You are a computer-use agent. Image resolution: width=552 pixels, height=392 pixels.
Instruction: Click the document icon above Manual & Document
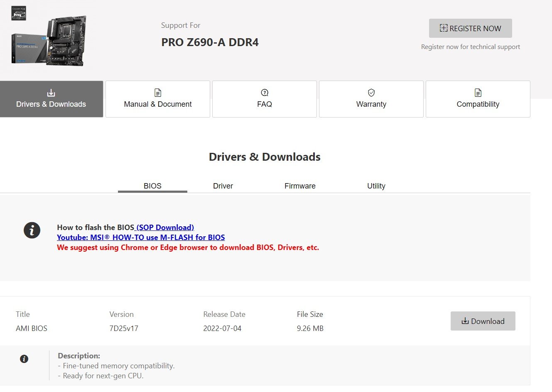click(158, 93)
